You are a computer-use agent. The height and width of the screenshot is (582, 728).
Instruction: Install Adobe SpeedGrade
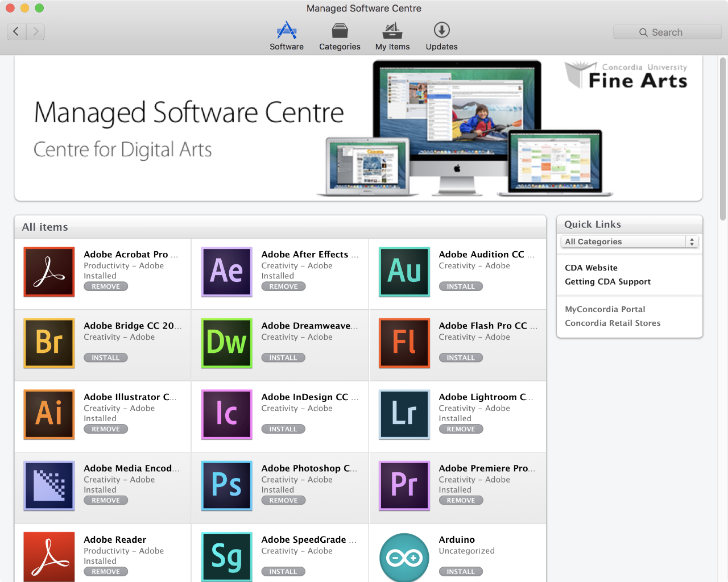283,572
